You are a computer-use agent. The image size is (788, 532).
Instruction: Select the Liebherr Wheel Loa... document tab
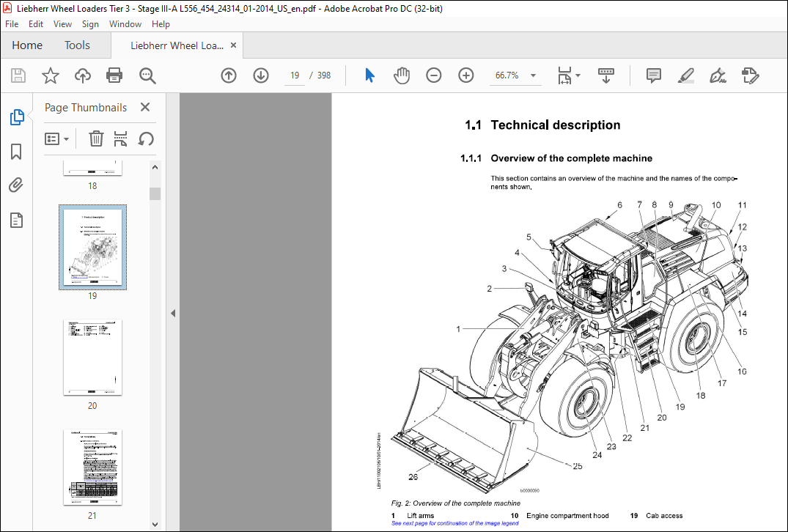coord(177,45)
